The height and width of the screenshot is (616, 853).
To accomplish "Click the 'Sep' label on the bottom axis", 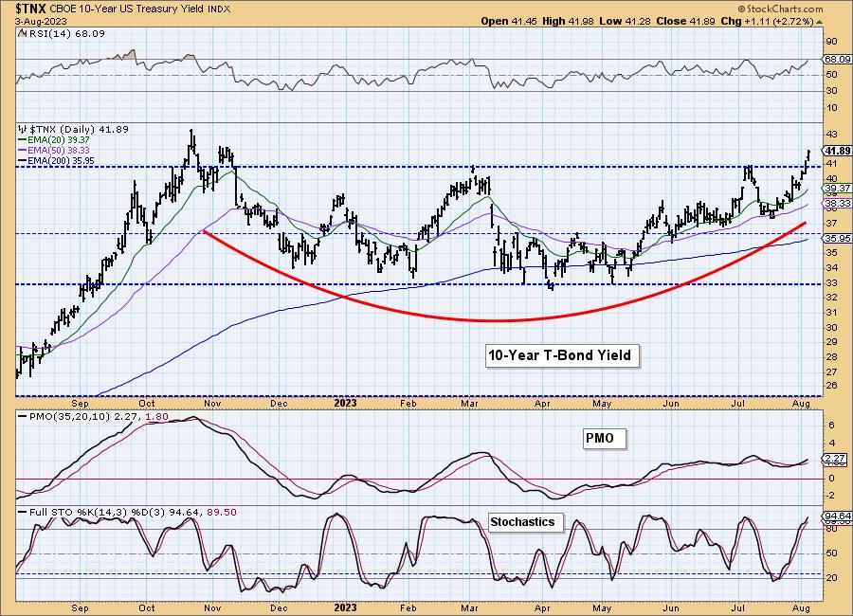I will click(80, 607).
